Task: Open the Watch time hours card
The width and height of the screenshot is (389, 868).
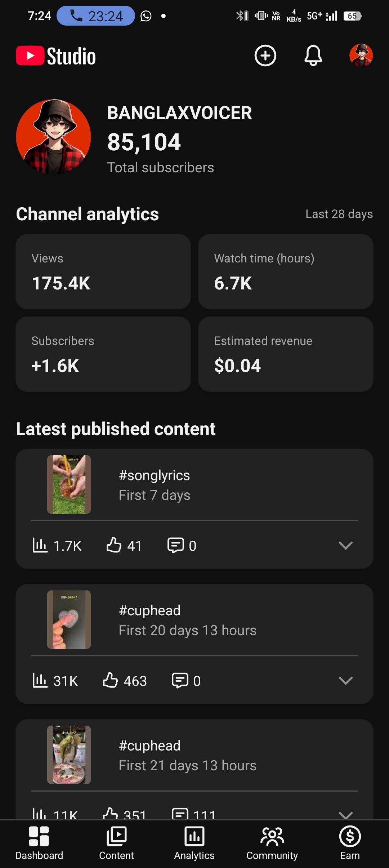Action: [x=286, y=272]
